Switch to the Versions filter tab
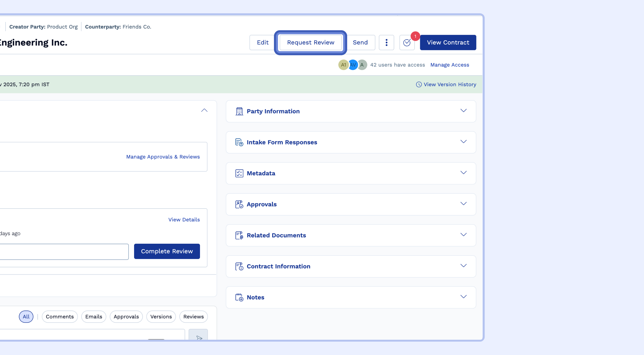This screenshot has width=644, height=355. click(x=161, y=317)
